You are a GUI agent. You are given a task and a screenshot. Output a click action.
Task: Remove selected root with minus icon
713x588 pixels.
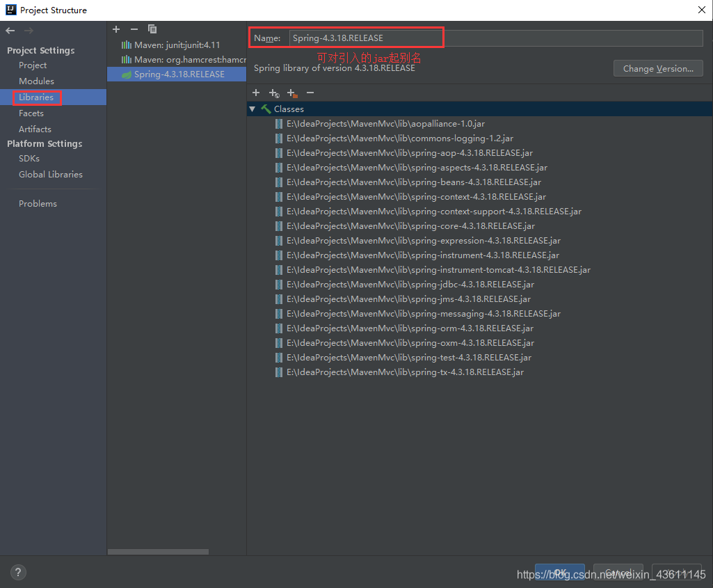tap(310, 93)
